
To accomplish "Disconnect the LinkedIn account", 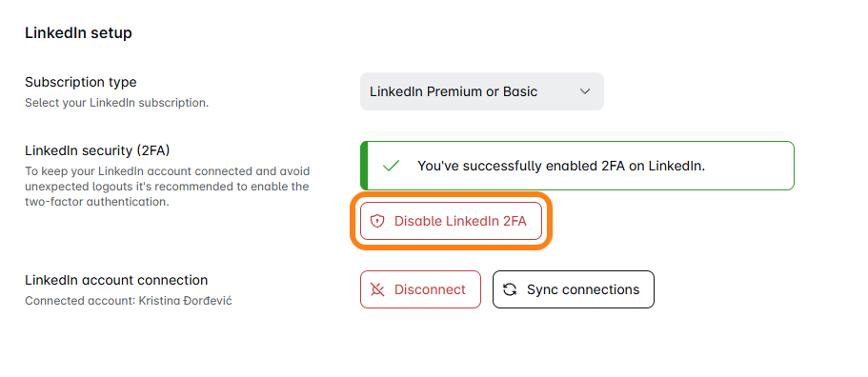I will 420,289.
